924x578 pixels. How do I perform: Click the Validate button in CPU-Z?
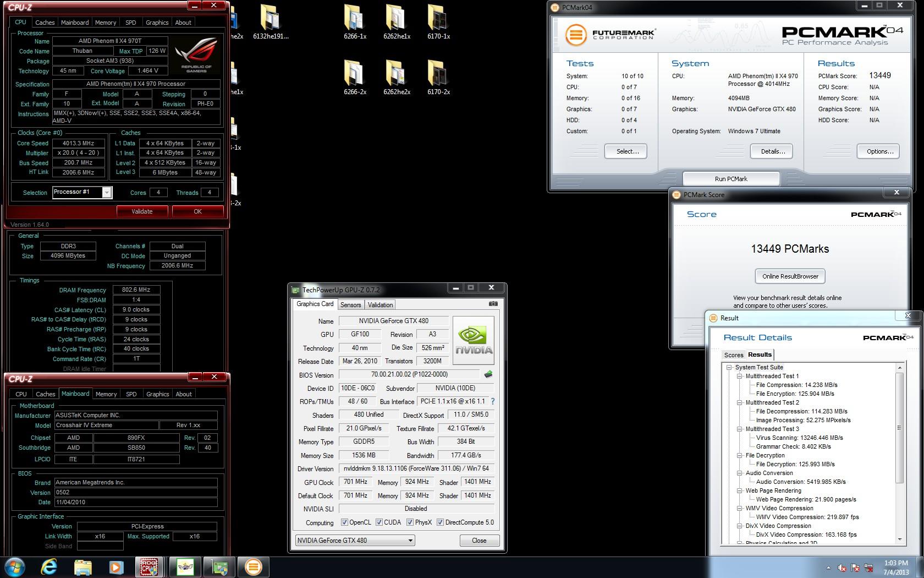click(142, 211)
